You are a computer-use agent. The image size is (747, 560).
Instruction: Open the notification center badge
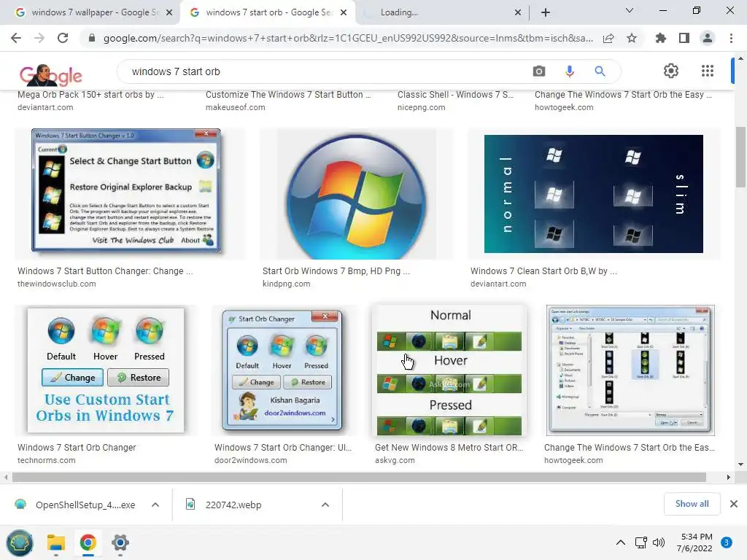pos(727,542)
